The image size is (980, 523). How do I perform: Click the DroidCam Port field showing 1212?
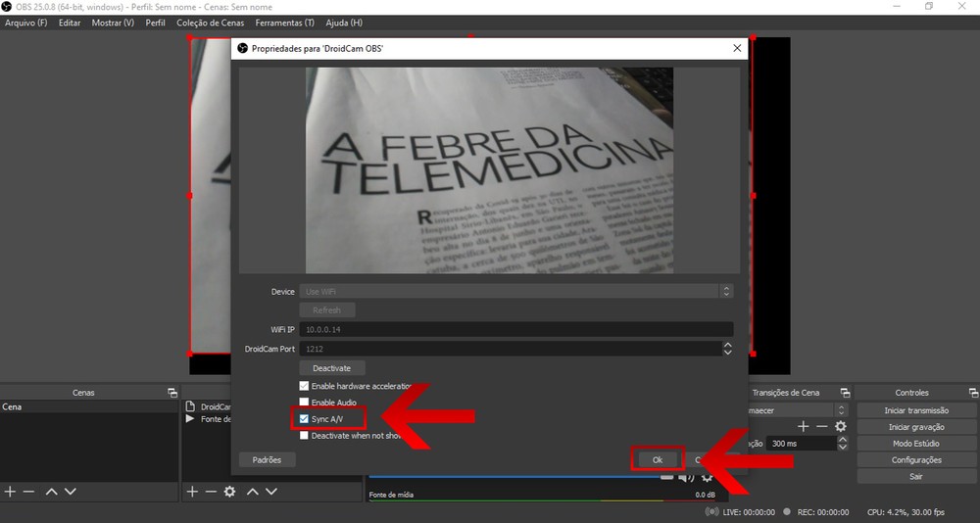point(511,349)
